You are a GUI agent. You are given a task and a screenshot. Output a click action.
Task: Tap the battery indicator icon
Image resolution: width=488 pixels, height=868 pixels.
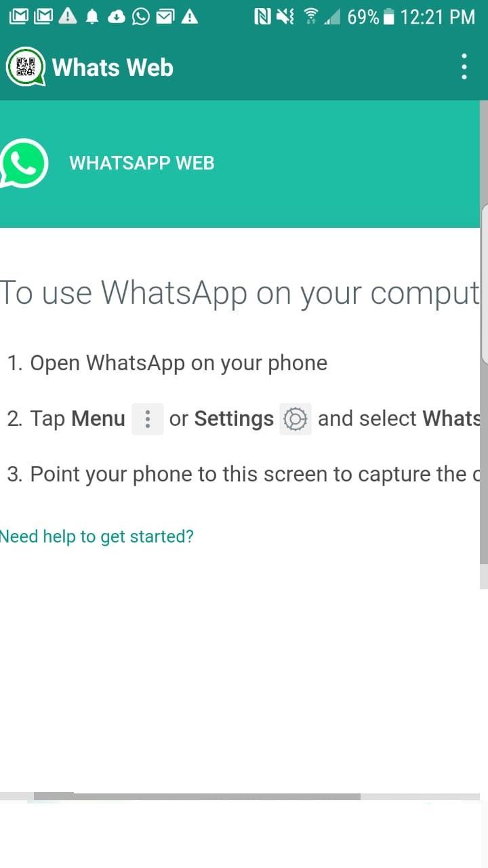pos(388,17)
